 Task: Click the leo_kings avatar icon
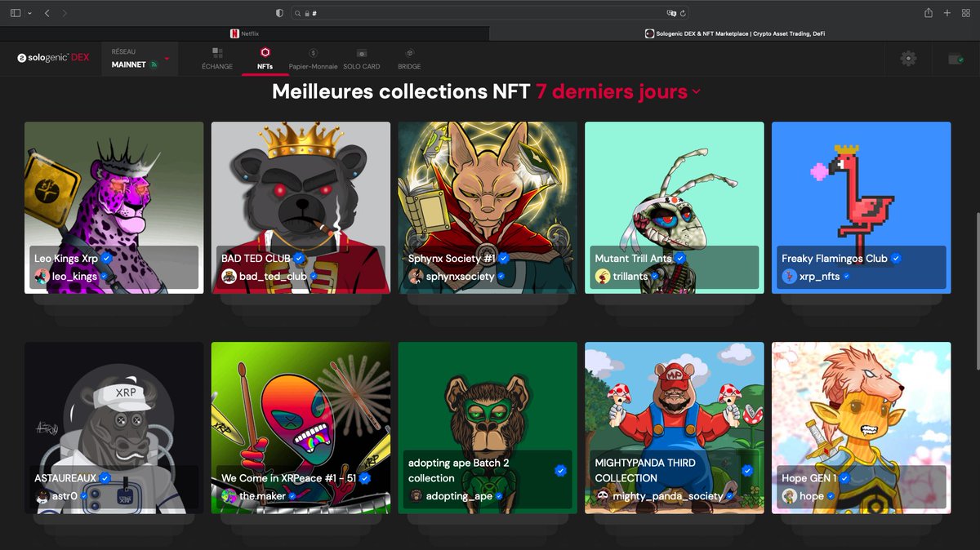coord(42,277)
